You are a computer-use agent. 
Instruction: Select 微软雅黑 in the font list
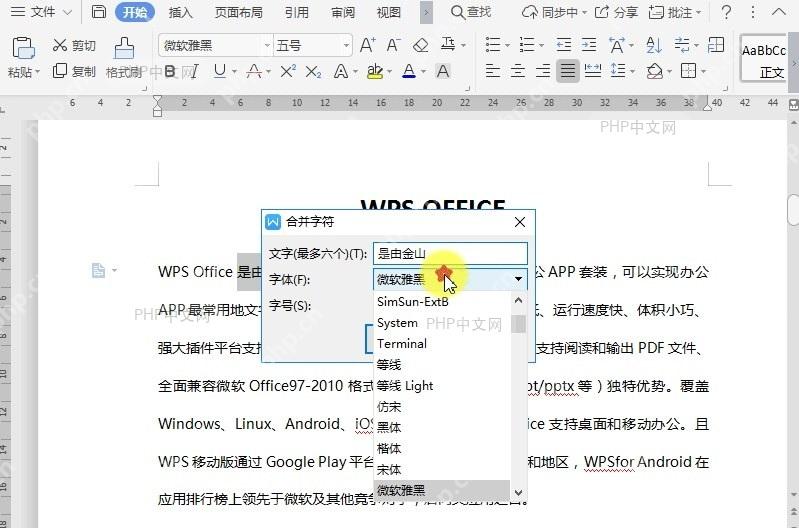[442, 490]
